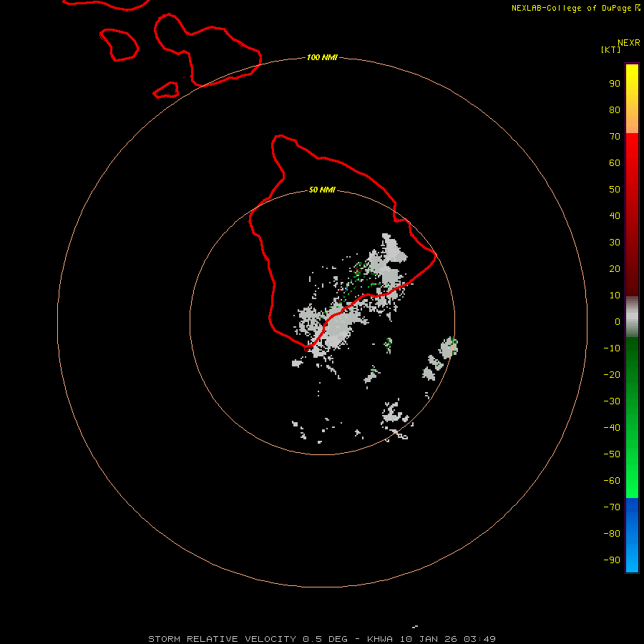
Task: Select the 100 NMI range ring label
Action: 322,57
